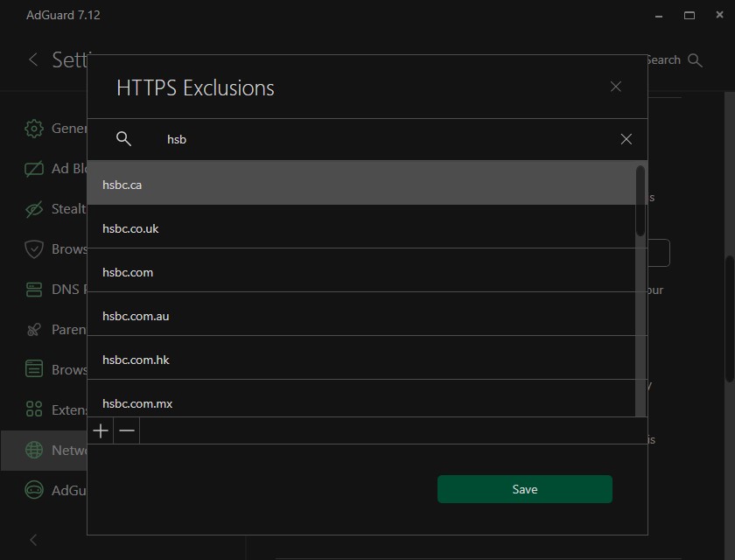Open Ad Blocker section icon in sidebar
735x560 pixels.
pyautogui.click(x=34, y=169)
